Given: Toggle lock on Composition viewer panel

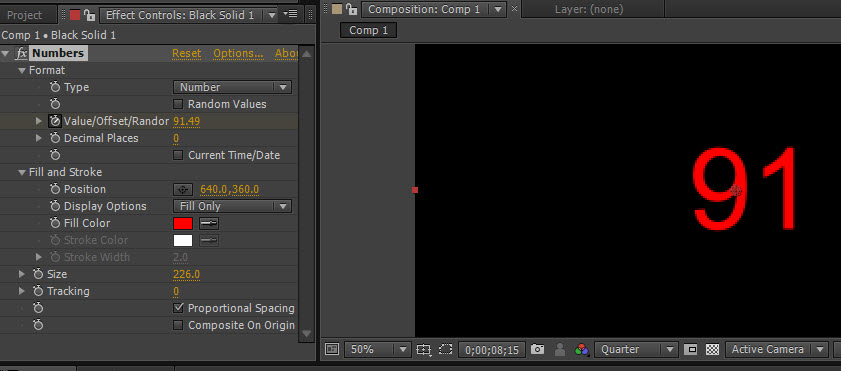Looking at the screenshot, I should click(x=351, y=9).
